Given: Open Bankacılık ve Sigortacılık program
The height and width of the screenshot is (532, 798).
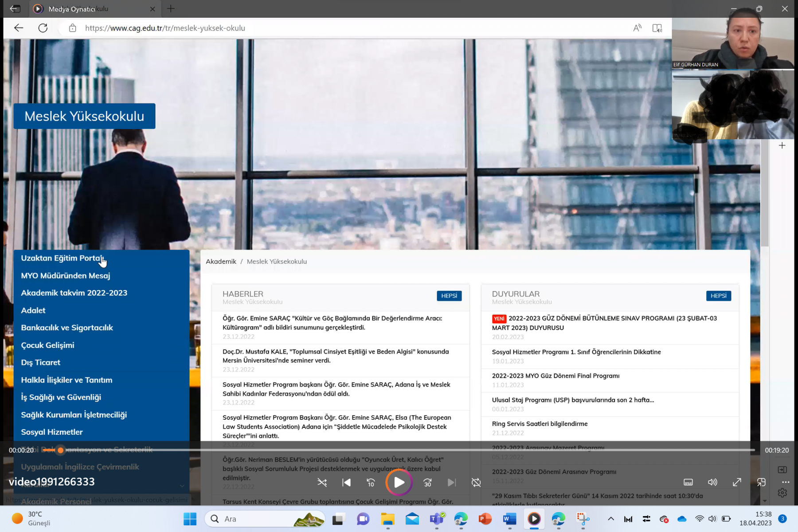Looking at the screenshot, I should coord(67,328).
